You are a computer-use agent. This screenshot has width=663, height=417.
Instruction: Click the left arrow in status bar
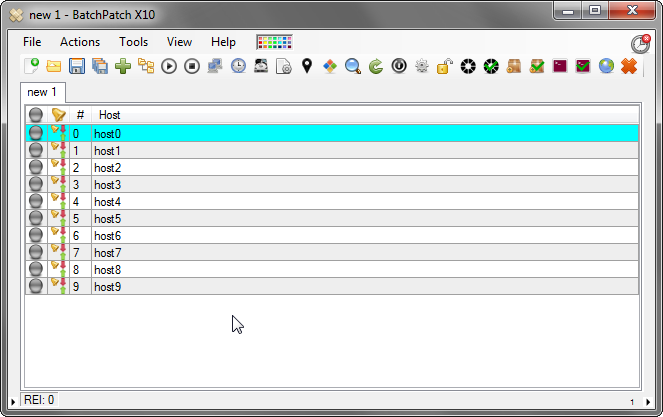point(13,402)
